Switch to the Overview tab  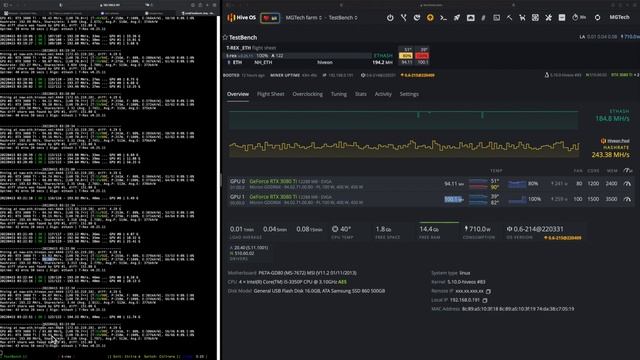(238, 94)
